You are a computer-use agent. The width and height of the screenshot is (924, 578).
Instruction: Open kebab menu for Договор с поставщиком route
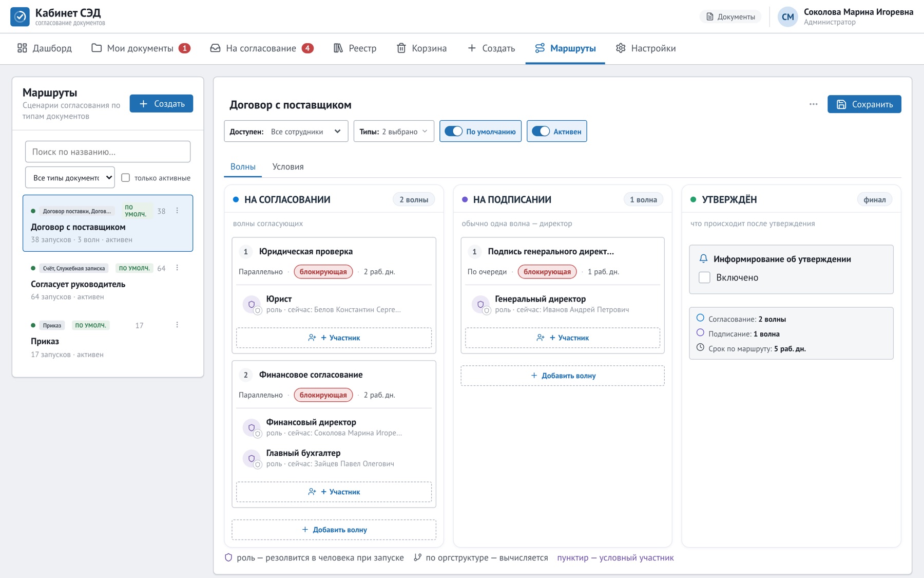[177, 211]
